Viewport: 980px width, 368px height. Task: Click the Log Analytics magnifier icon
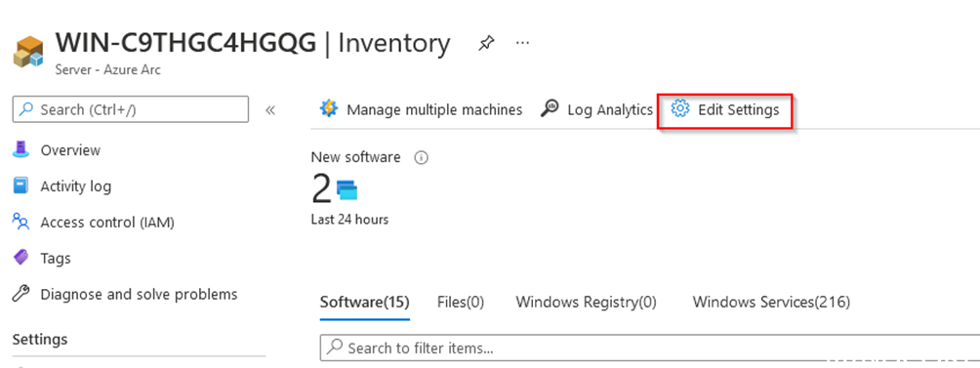pos(550,108)
